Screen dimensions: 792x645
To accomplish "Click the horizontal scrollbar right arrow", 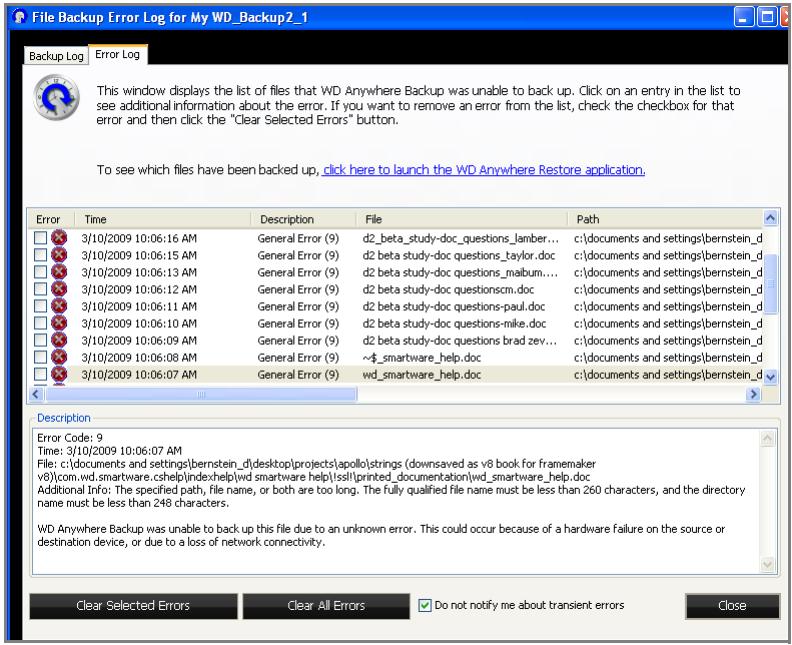I will [753, 394].
